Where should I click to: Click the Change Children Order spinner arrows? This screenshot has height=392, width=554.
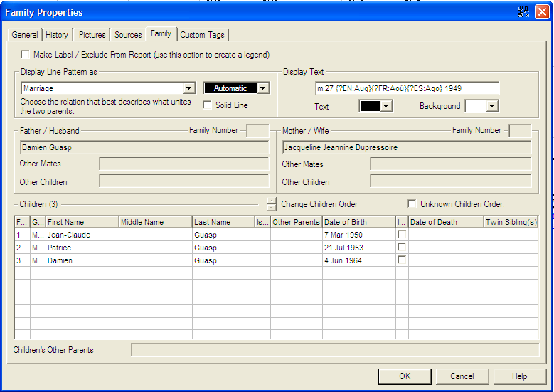click(271, 204)
